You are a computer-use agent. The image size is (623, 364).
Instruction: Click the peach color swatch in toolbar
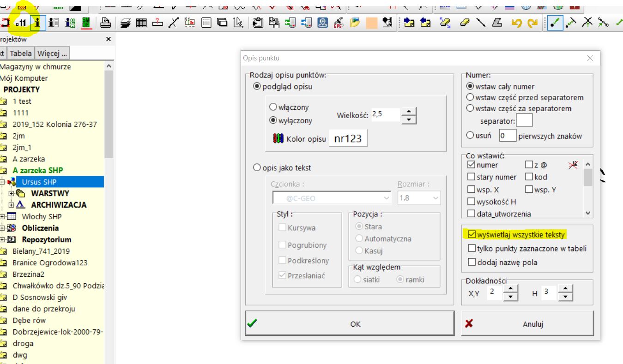(371, 23)
